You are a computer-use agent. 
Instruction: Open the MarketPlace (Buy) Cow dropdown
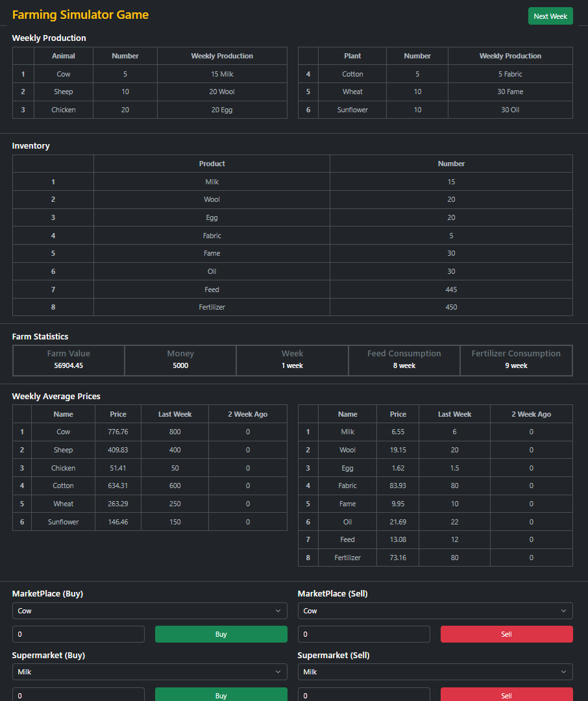[149, 611]
